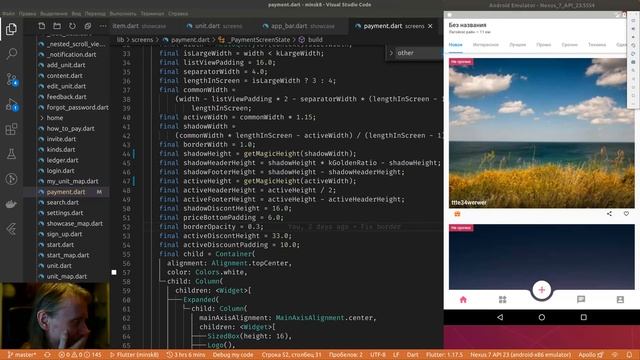The image size is (640, 360).
Task: Tap the profile icon in app bottom bar
Action: (620, 300)
